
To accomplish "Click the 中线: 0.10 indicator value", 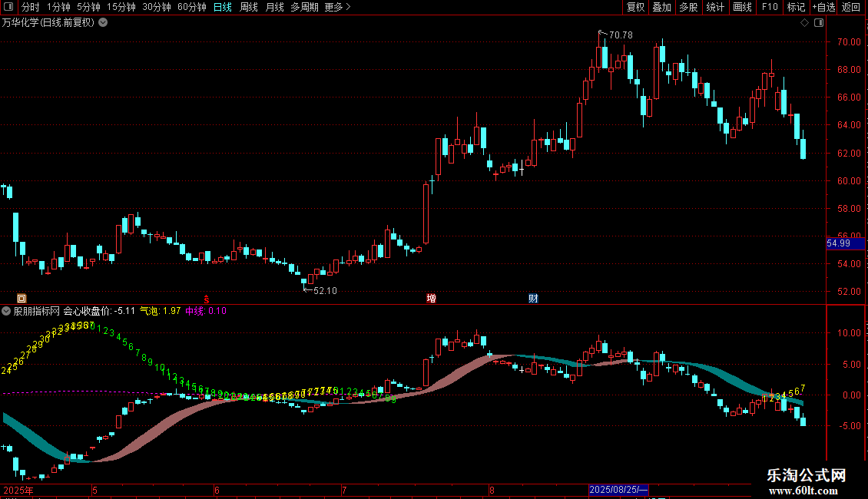I will tap(206, 311).
